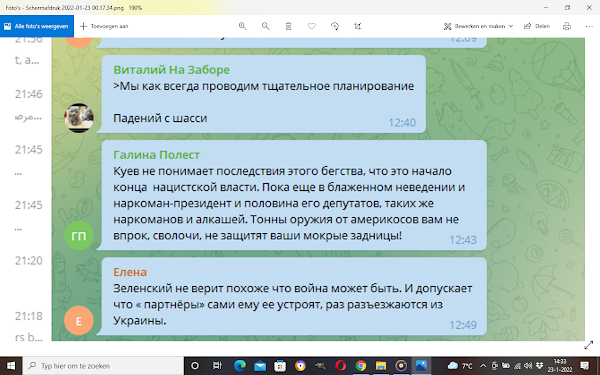Open the more options ellipsis menu
The width and height of the screenshot is (600, 375).
click(589, 26)
